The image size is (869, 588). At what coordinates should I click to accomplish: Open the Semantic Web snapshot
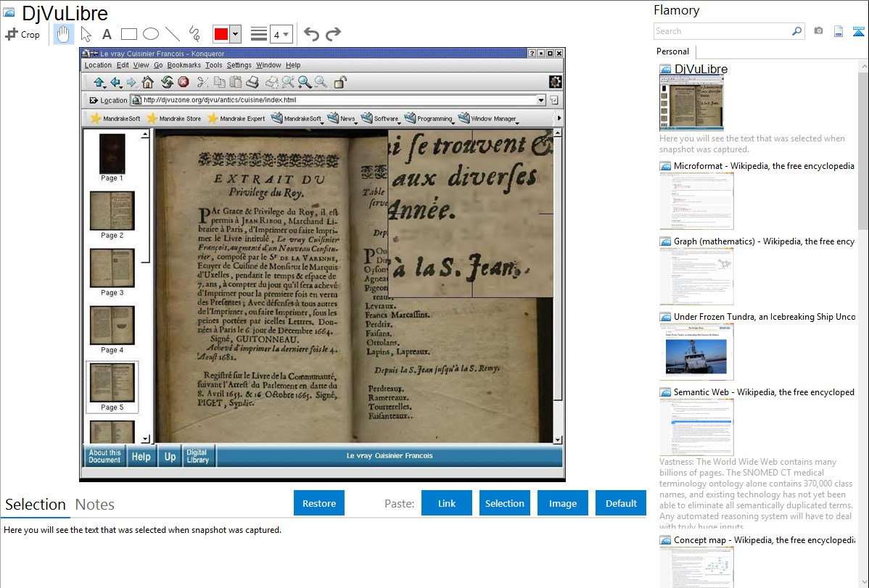coord(764,392)
